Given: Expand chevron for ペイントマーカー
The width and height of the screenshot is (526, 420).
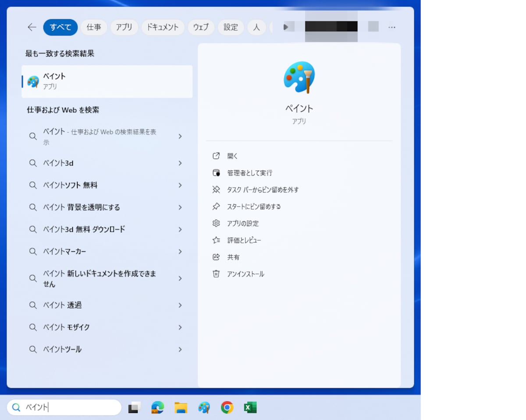Looking at the screenshot, I should (x=180, y=252).
